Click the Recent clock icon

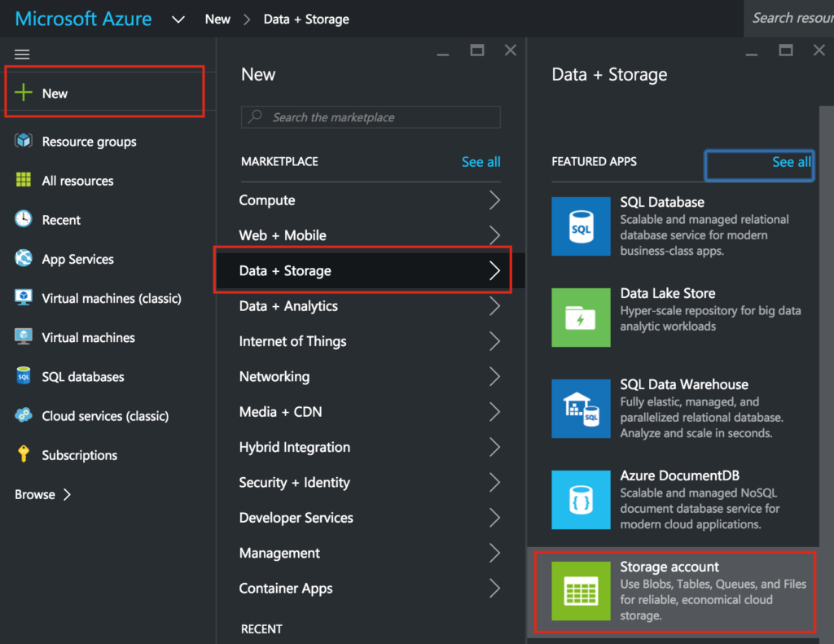24,219
